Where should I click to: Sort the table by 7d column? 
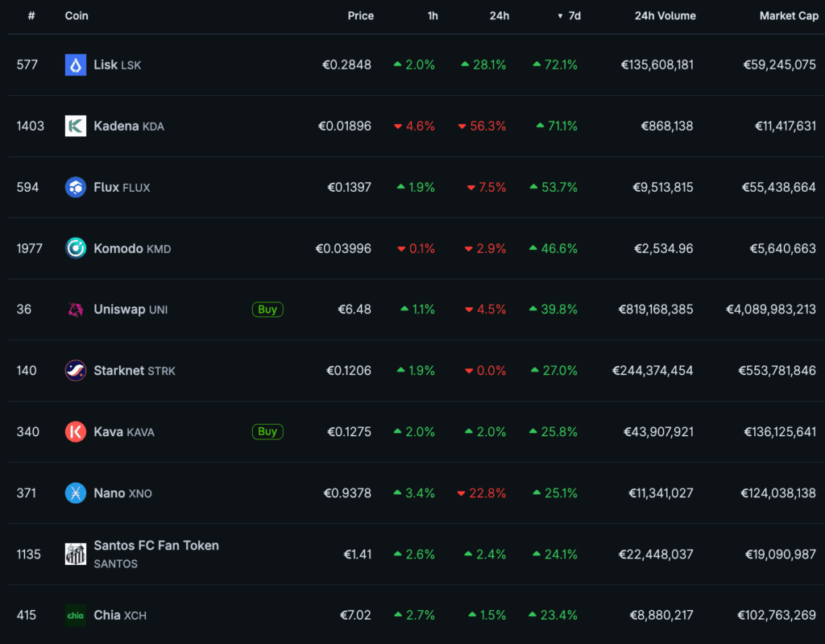point(574,16)
